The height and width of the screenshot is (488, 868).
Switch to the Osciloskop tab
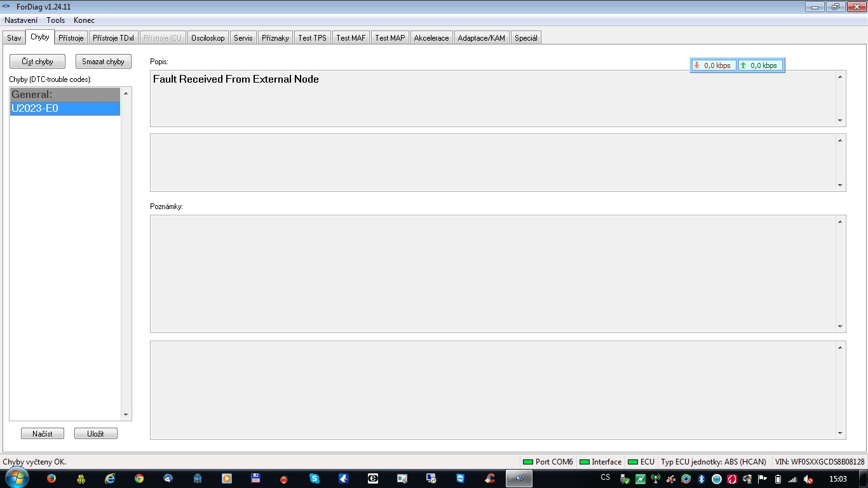pyautogui.click(x=208, y=38)
